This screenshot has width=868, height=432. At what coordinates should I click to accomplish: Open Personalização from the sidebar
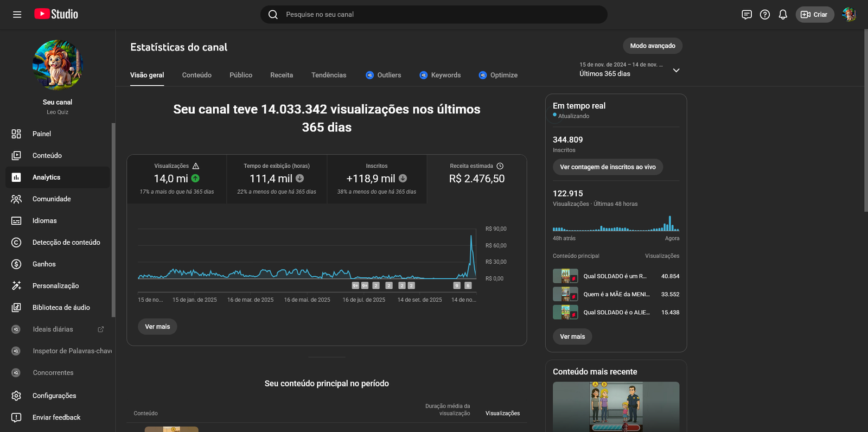coord(55,286)
